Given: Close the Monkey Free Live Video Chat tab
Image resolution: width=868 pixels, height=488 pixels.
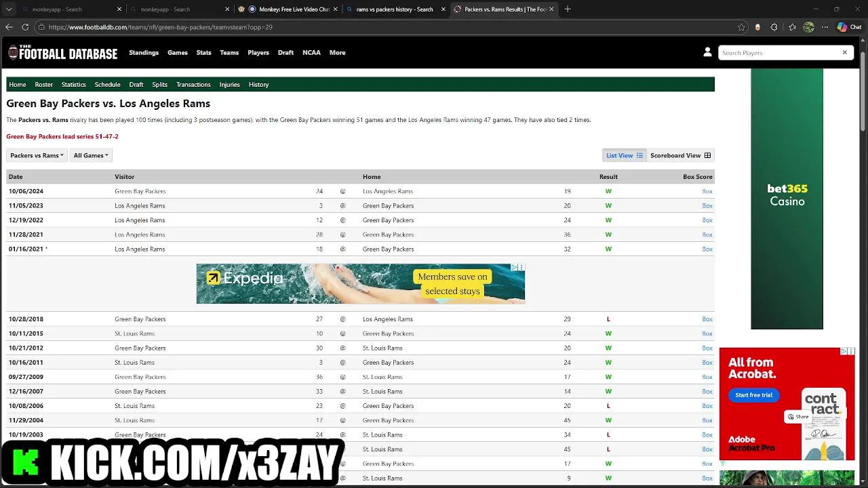Looking at the screenshot, I should coord(335,9).
